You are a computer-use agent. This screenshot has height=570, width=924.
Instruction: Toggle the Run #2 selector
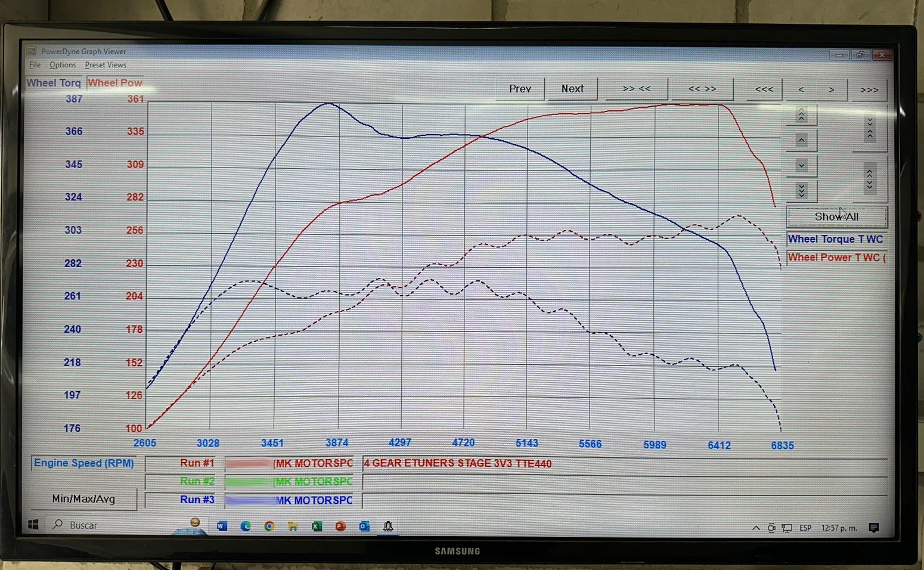pyautogui.click(x=196, y=481)
